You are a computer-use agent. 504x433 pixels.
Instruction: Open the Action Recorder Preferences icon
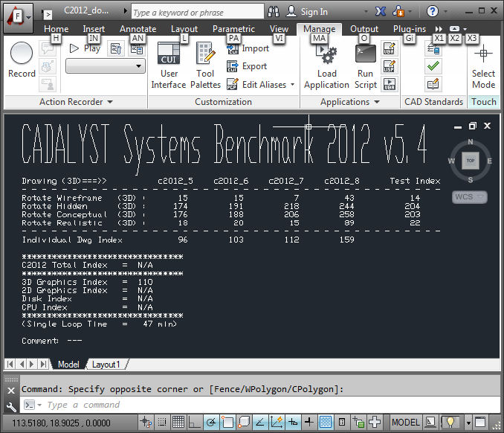(x=137, y=49)
